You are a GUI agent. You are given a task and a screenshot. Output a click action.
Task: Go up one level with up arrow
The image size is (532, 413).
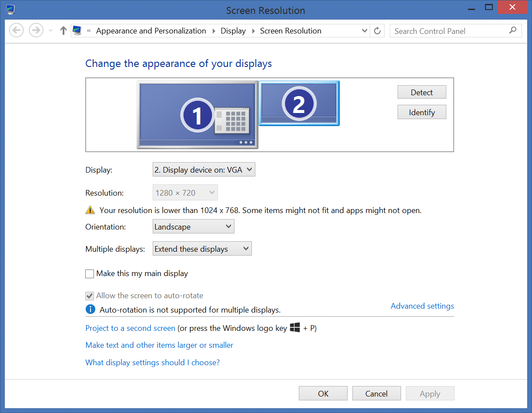click(x=64, y=30)
